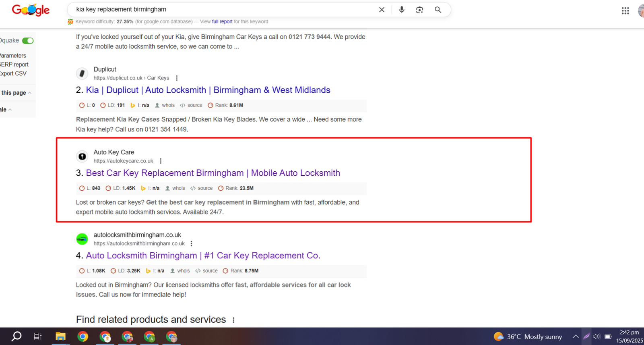
Task: Open the three-dot menu for the Auto Key Care result
Action: (161, 161)
